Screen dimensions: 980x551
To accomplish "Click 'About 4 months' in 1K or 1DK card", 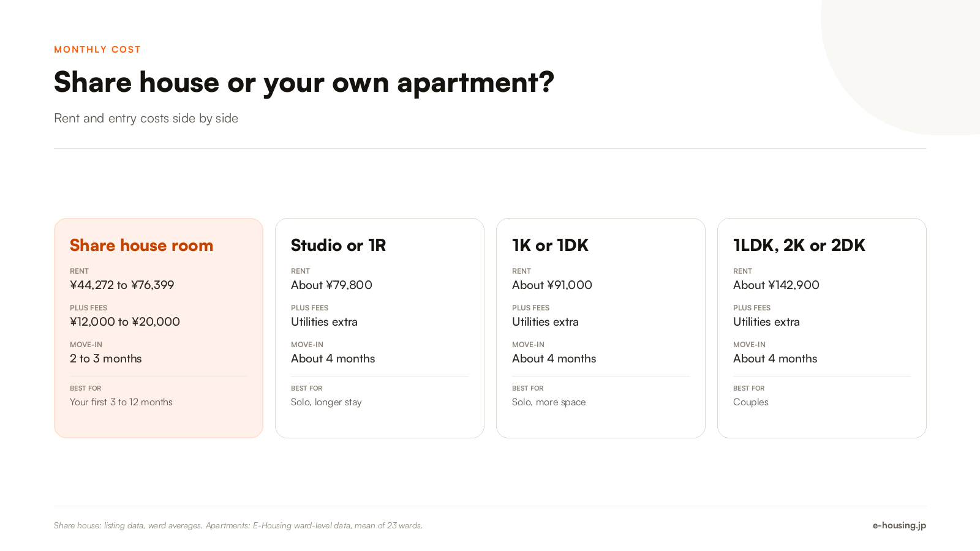I will click(x=554, y=358).
